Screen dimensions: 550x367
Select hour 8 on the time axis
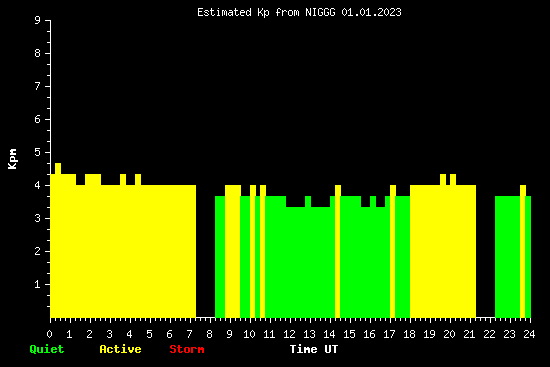[209, 334]
